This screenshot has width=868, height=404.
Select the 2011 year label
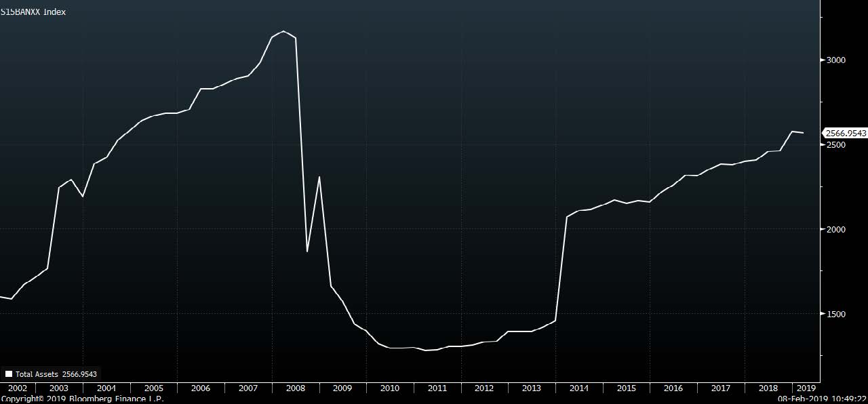click(437, 388)
